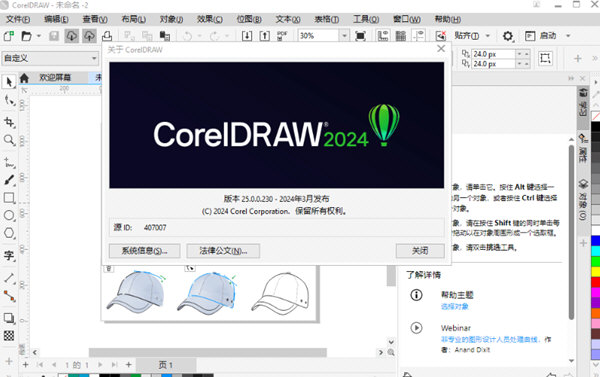Pick the red swatch in color palette

(595, 282)
